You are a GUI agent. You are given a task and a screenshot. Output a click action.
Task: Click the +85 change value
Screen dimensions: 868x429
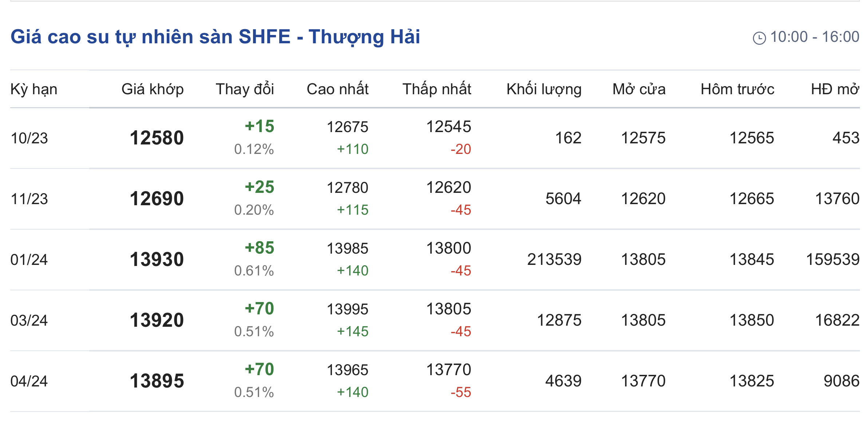(260, 248)
